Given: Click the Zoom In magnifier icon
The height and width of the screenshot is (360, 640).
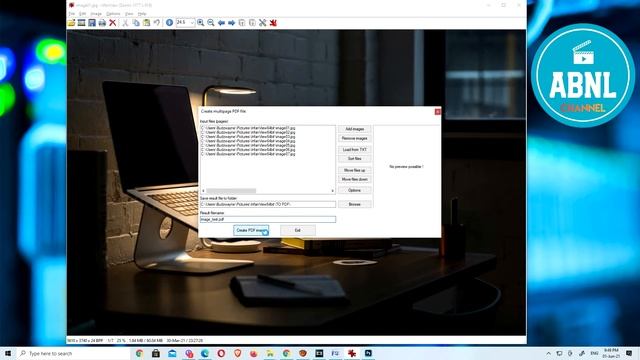Looking at the screenshot, I should pos(200,23).
